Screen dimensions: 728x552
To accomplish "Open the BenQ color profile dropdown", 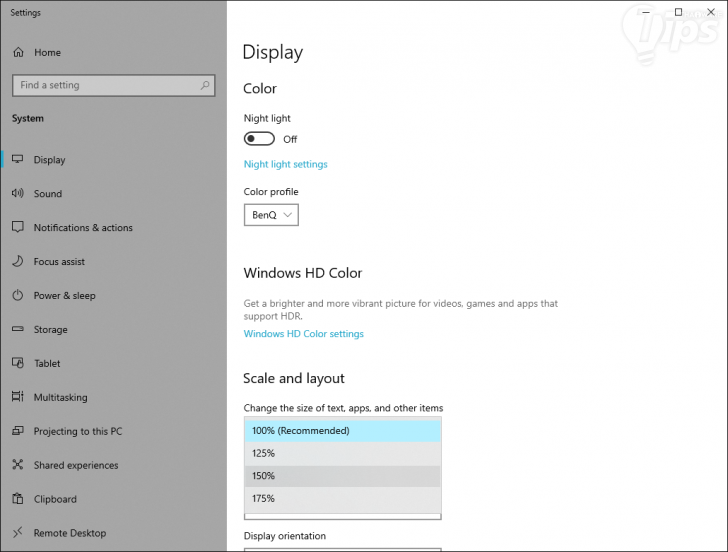I will point(271,215).
